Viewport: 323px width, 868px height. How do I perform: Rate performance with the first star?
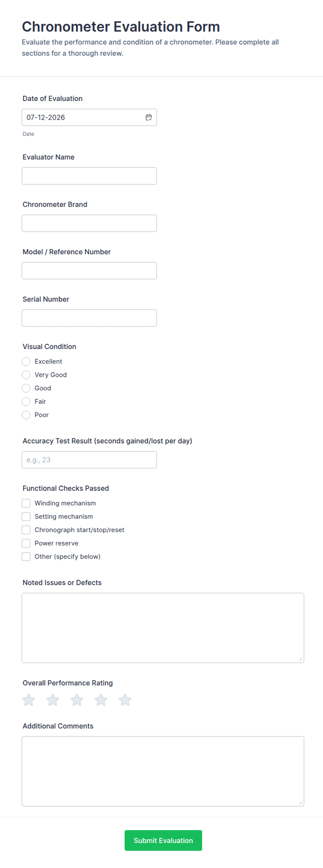[29, 700]
